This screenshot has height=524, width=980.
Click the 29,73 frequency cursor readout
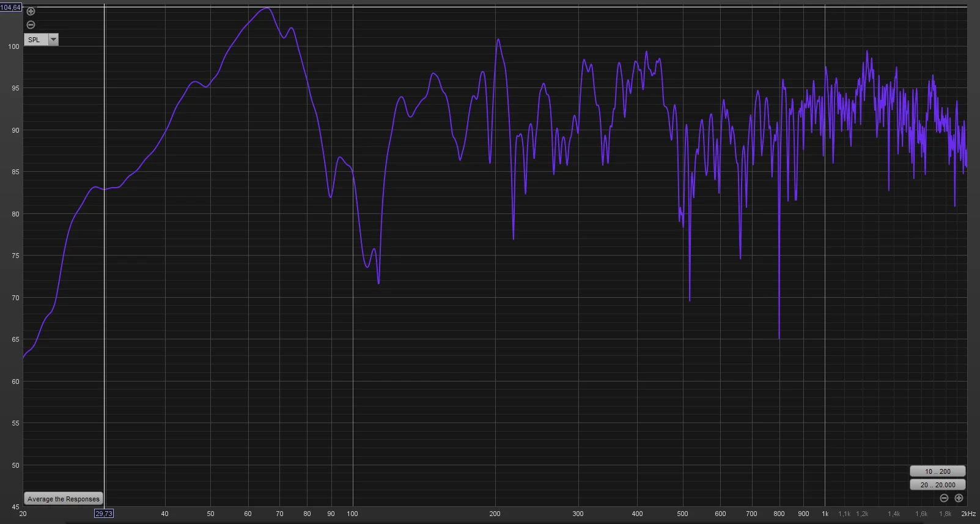point(104,514)
